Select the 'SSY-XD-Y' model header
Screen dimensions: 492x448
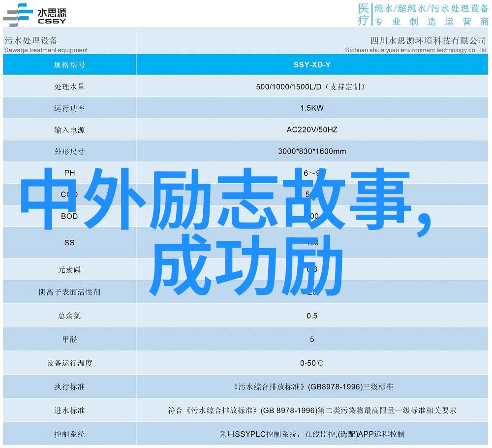(312, 64)
